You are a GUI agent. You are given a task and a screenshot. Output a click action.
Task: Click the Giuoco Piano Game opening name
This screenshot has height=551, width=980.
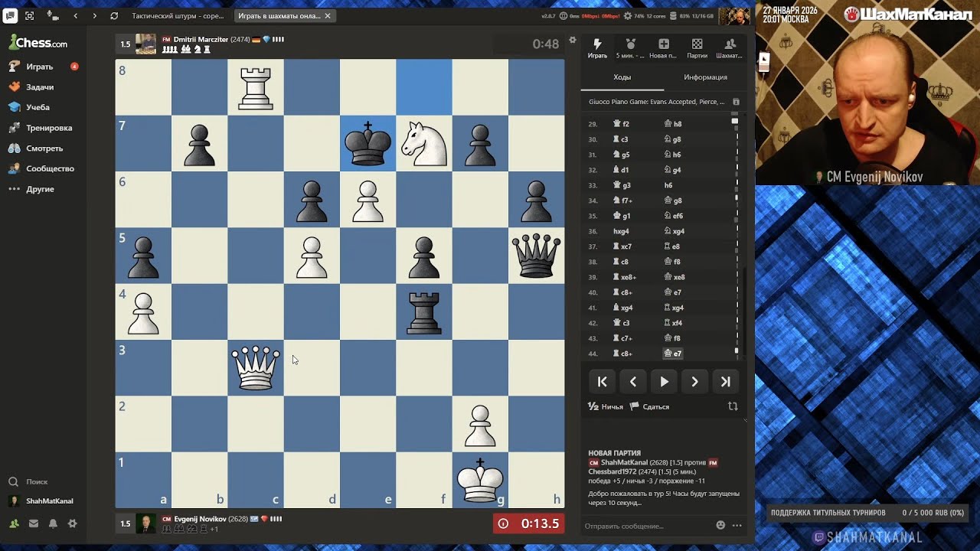click(656, 102)
